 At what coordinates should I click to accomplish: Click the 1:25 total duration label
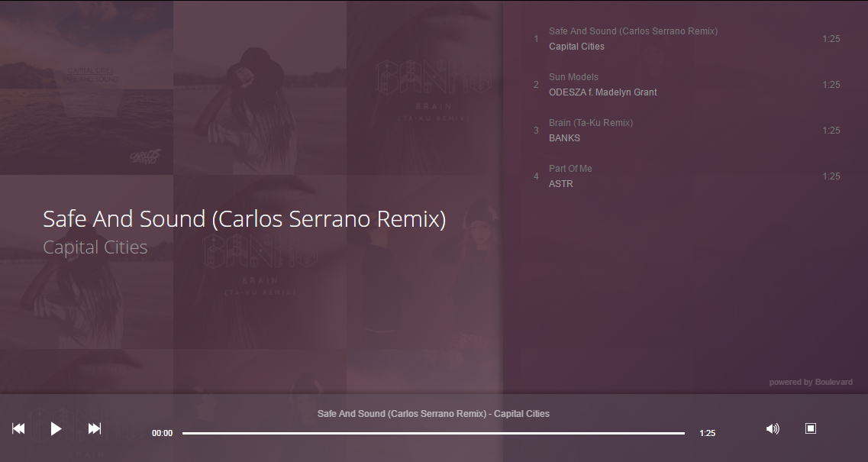708,433
